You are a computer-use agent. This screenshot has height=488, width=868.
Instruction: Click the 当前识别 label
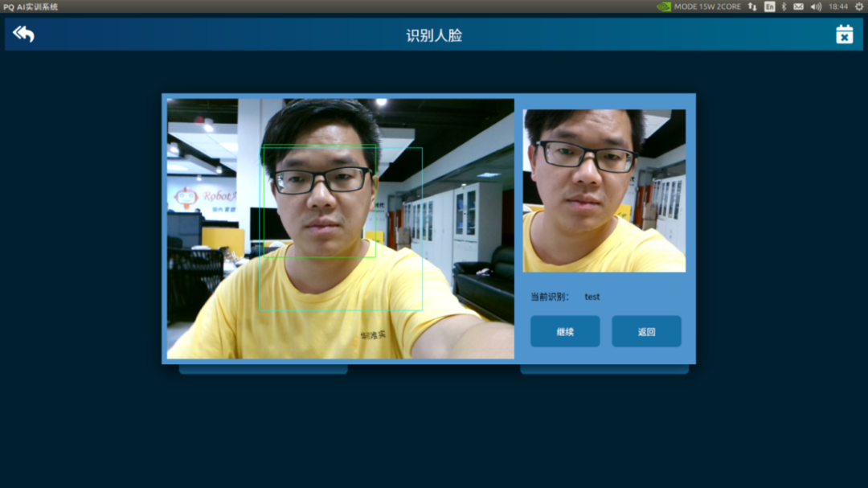pos(550,297)
